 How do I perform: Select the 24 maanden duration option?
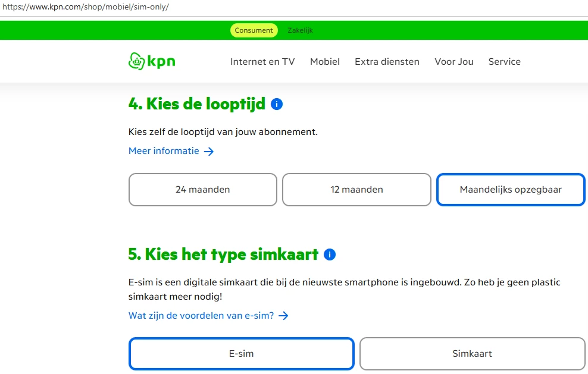tap(202, 190)
